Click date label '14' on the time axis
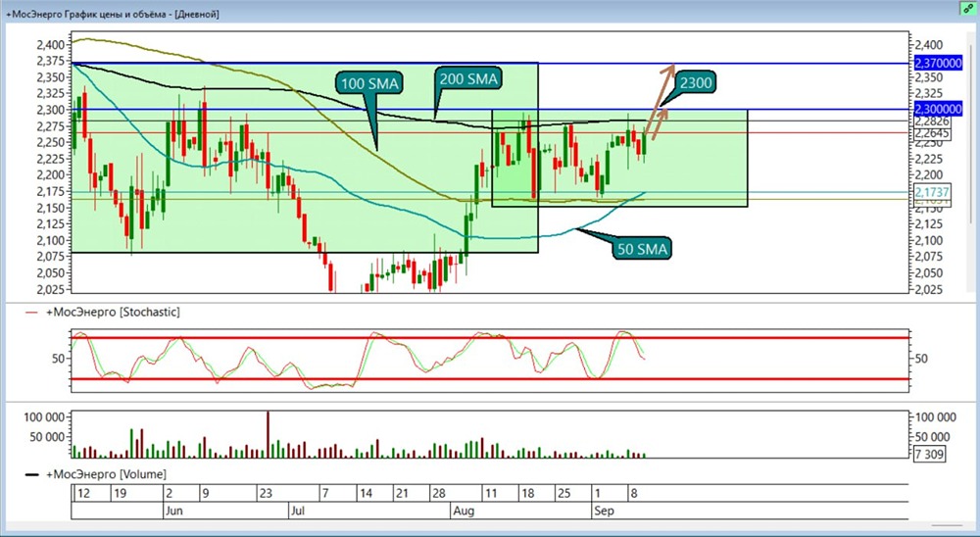The image size is (980, 537). coord(366,493)
